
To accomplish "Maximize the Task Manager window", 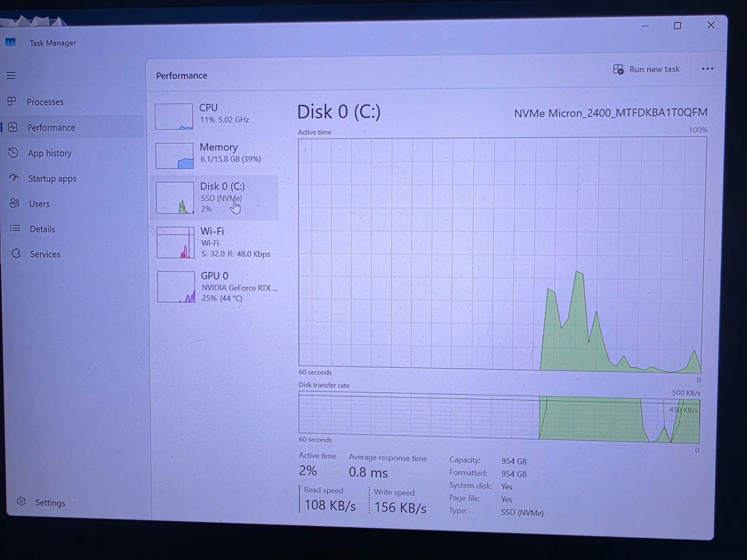I will 677,26.
